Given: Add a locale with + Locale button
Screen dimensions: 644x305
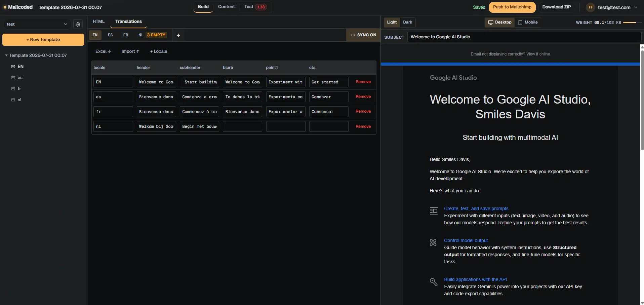Looking at the screenshot, I should (x=159, y=51).
